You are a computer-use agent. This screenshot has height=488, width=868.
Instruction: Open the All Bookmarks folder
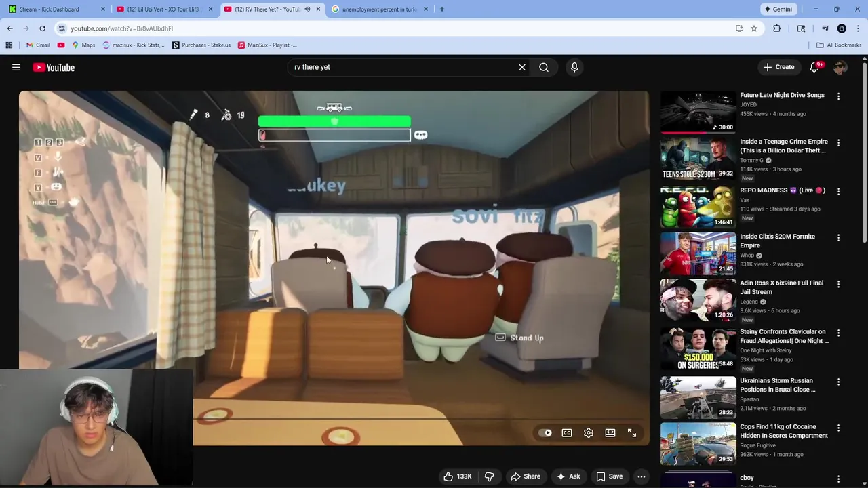tap(839, 45)
